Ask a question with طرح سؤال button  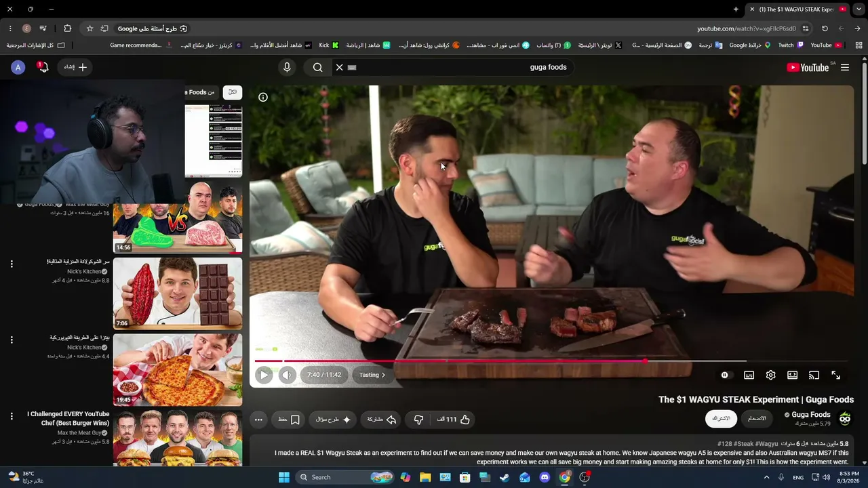333,420
